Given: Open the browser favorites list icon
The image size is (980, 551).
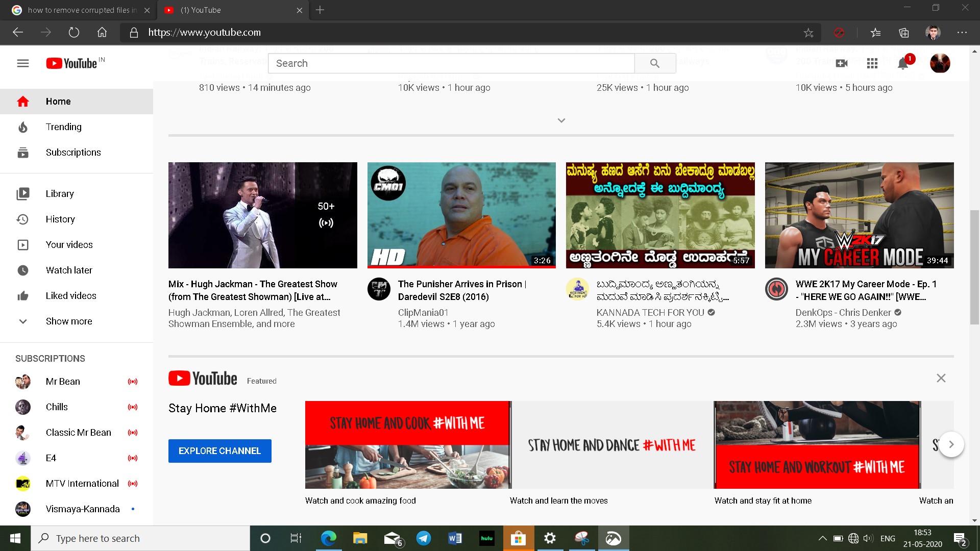Looking at the screenshot, I should pyautogui.click(x=876, y=33).
